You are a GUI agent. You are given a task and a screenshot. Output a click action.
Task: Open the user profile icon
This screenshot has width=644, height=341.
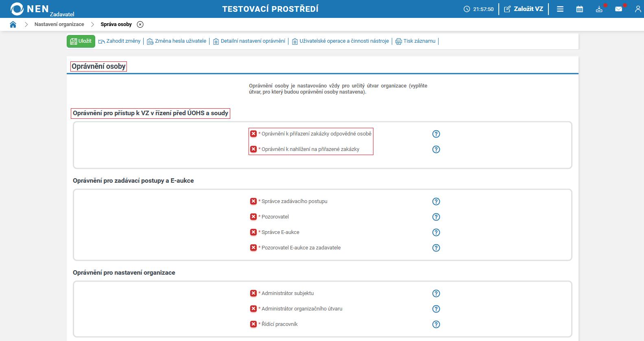637,9
